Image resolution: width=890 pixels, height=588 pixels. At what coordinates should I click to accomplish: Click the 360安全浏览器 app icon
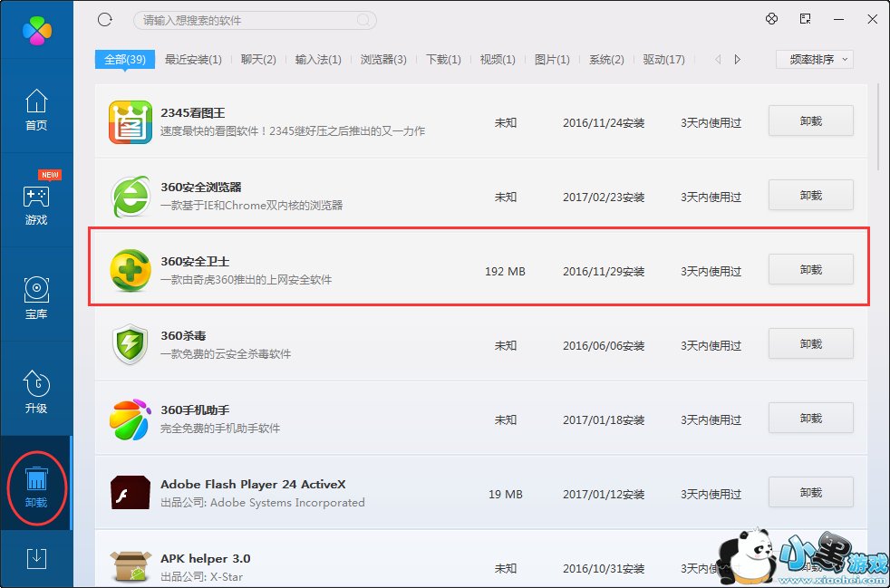131,197
